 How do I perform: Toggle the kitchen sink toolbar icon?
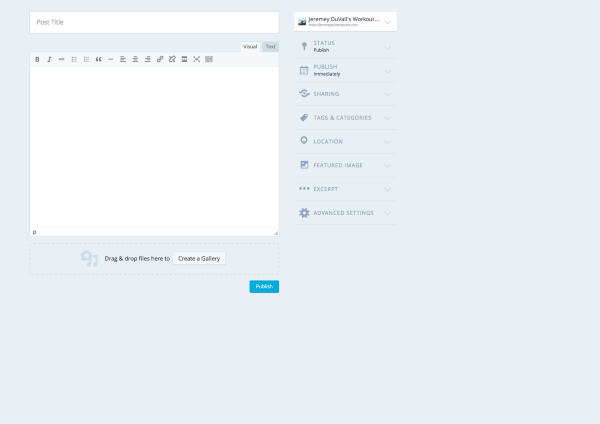pos(209,59)
